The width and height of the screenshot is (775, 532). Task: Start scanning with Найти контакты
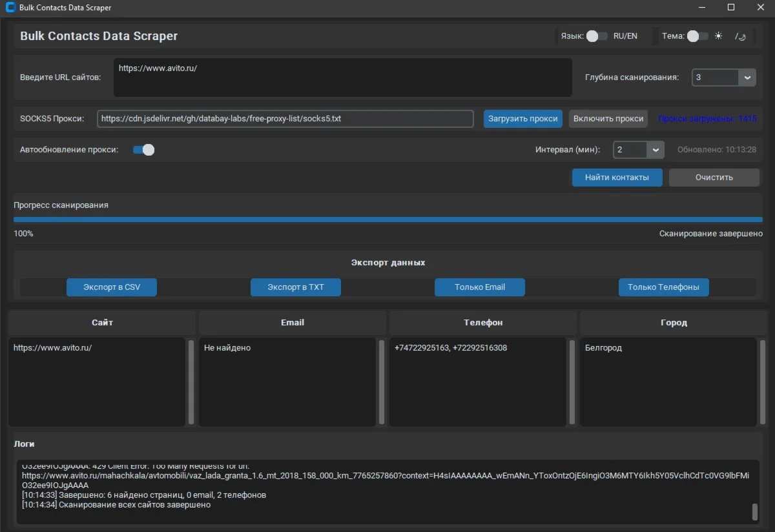coord(617,177)
